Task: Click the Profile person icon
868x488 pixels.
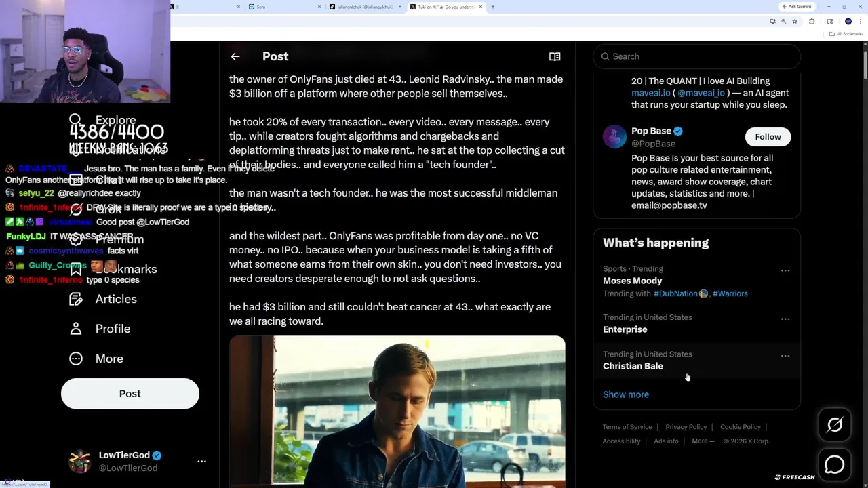Action: (76, 329)
